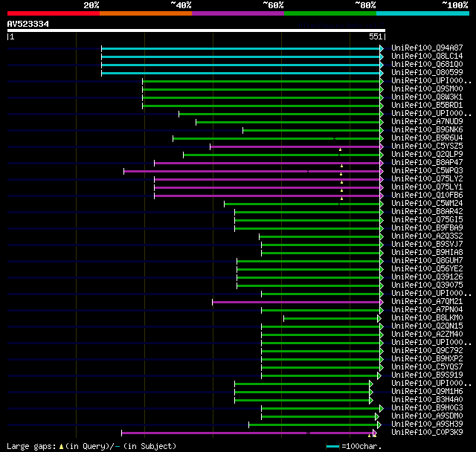
Task: Open hit UniRef100_Q94A87
Action: tap(427, 48)
